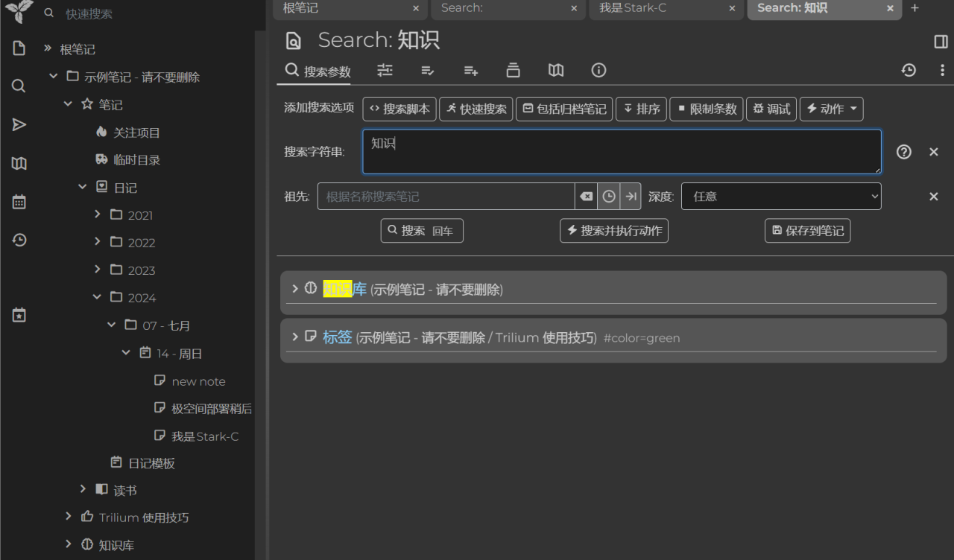Viewport: 954px width, 560px height.
Task: Open the help icon beside the search string
Action: pyautogui.click(x=903, y=151)
